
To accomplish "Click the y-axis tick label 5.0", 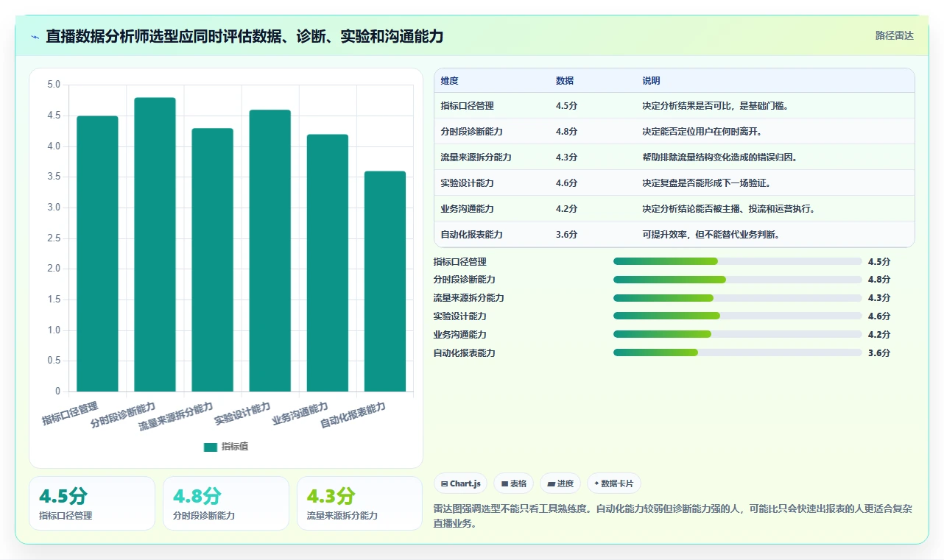I will [54, 85].
